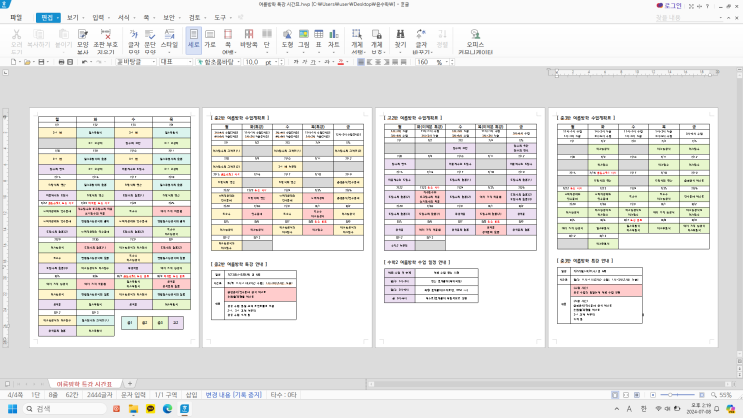Toggle Align Right paragraph button

387,62
